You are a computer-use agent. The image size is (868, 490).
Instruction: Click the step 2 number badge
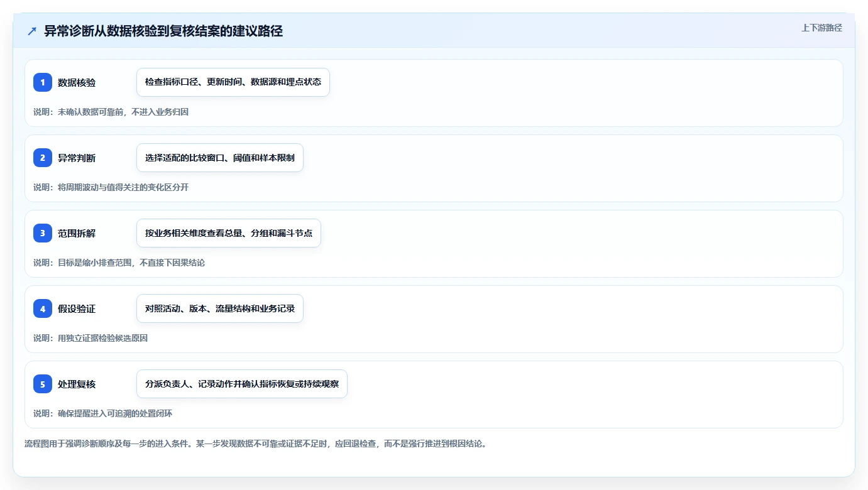[x=43, y=158]
